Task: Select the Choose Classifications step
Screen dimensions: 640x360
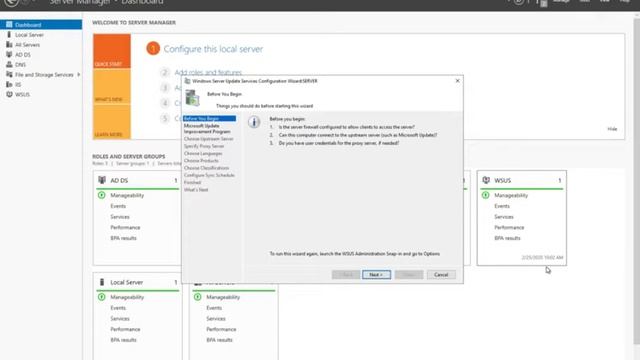Action: point(207,168)
